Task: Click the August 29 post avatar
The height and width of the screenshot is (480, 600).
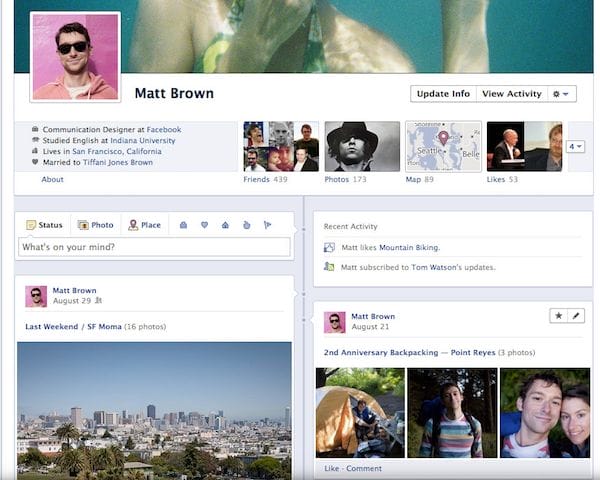Action: click(36, 296)
